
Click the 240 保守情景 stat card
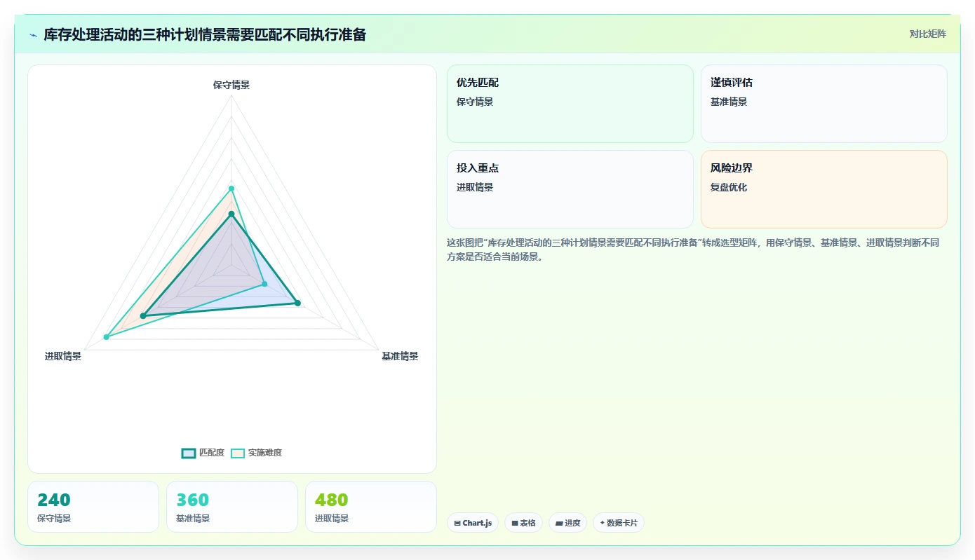(93, 507)
